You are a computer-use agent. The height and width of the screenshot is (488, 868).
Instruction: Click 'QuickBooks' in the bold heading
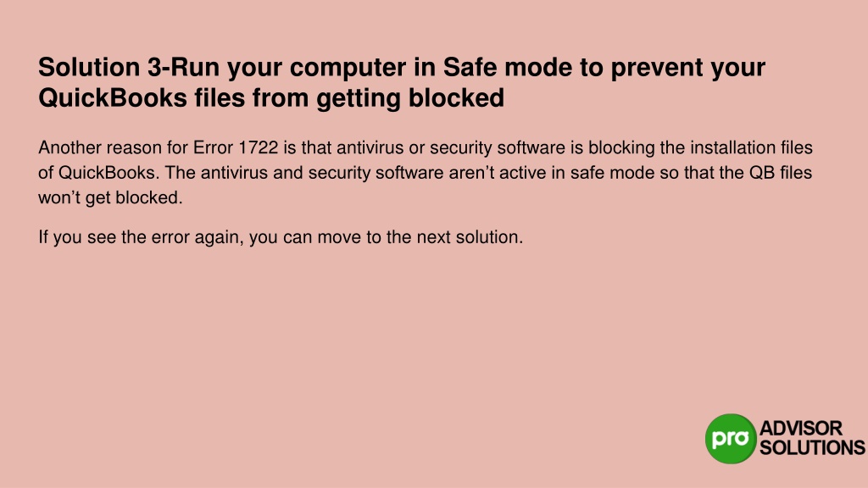[x=113, y=98]
